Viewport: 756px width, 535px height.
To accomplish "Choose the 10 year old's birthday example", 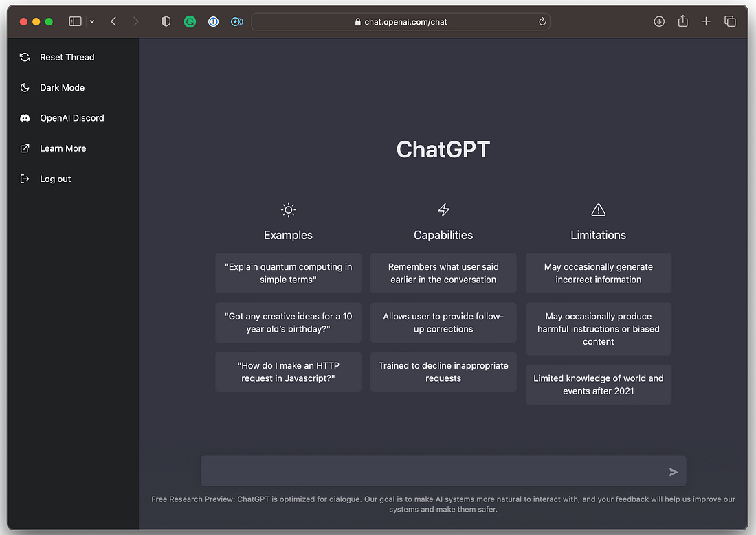I will coord(289,323).
